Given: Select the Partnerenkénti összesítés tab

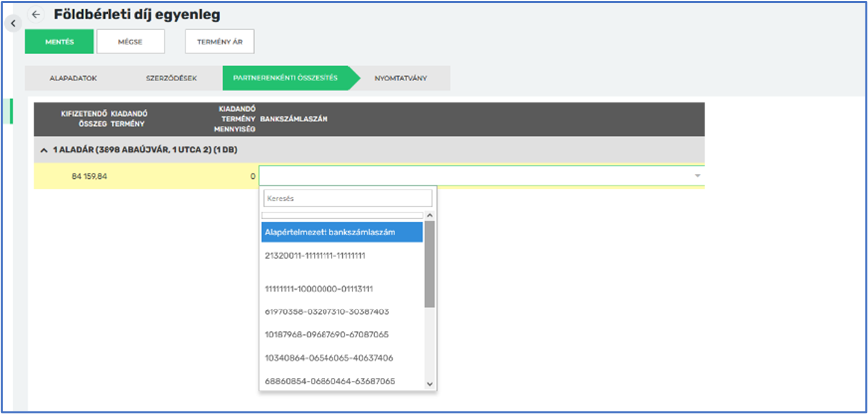Looking at the screenshot, I should [286, 78].
